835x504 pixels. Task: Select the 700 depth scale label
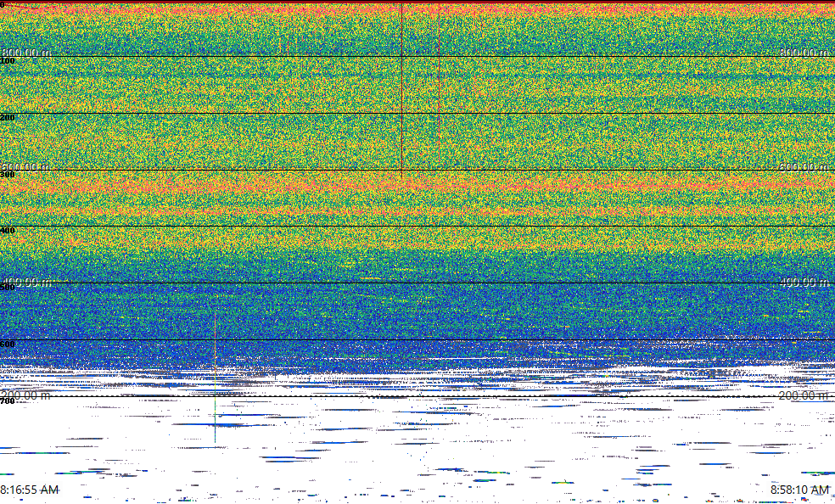click(8, 401)
